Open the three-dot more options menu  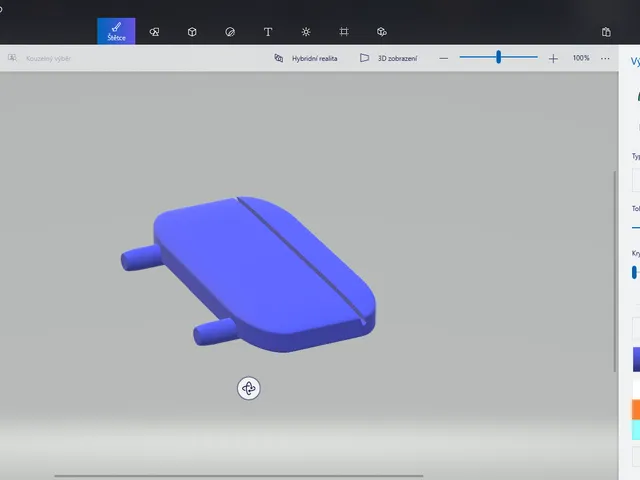(605, 59)
